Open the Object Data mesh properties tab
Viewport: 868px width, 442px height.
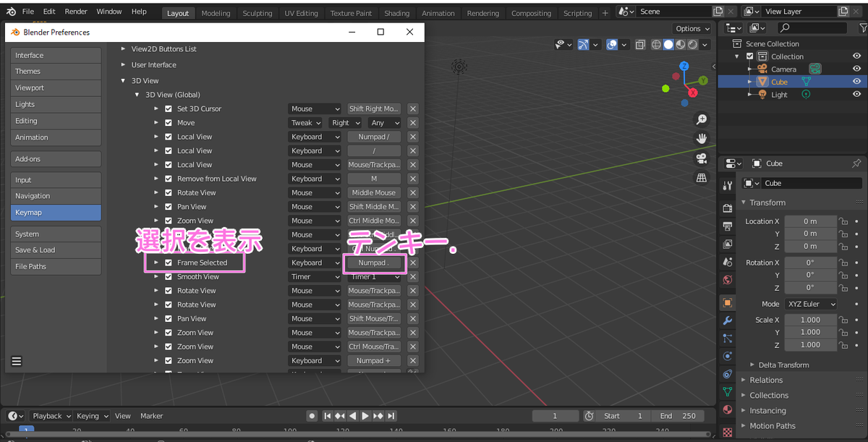(x=728, y=391)
